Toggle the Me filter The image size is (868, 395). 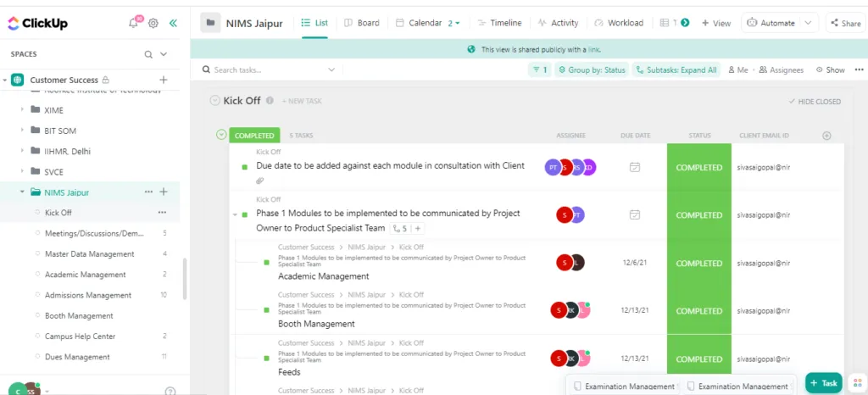[x=738, y=70]
